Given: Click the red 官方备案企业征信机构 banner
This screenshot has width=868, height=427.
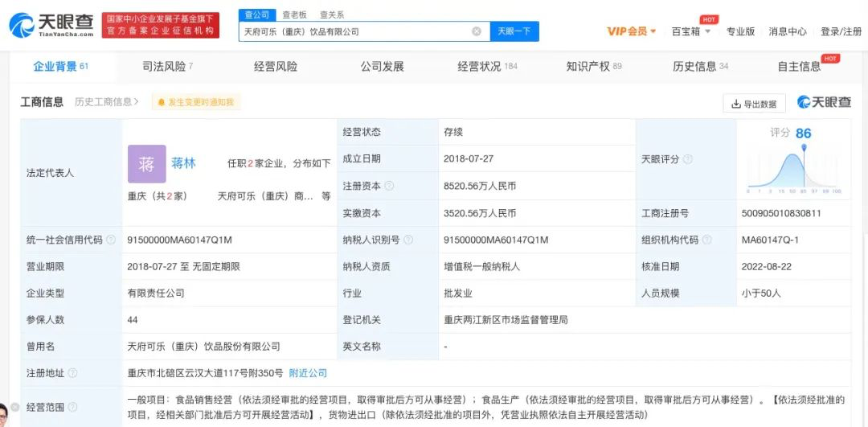Looking at the screenshot, I should point(161,26).
